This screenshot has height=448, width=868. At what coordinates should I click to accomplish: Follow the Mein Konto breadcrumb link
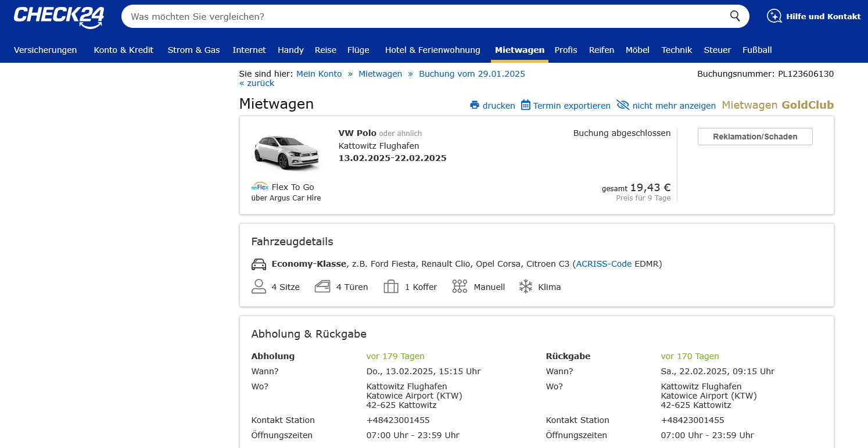click(319, 74)
